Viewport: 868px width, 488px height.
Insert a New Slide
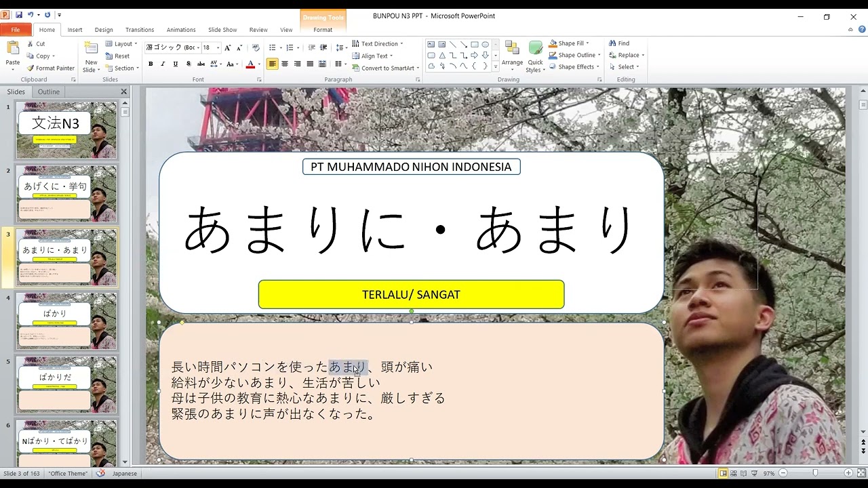tap(91, 56)
